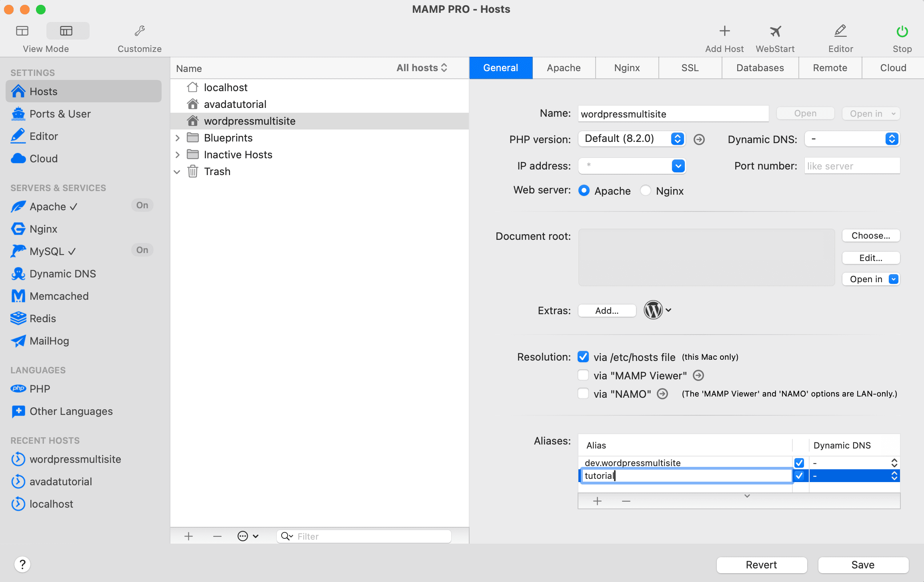Click the PHP version info arrow icon
This screenshot has height=582, width=924.
[699, 140]
